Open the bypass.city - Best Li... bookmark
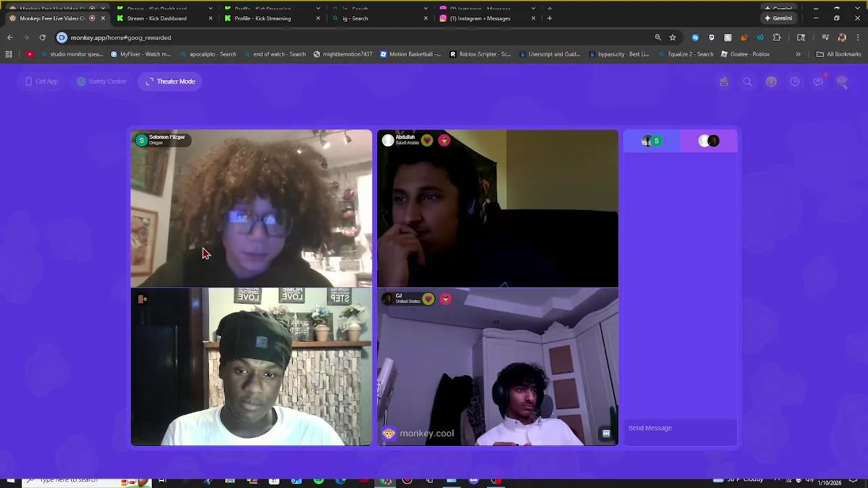 point(619,54)
